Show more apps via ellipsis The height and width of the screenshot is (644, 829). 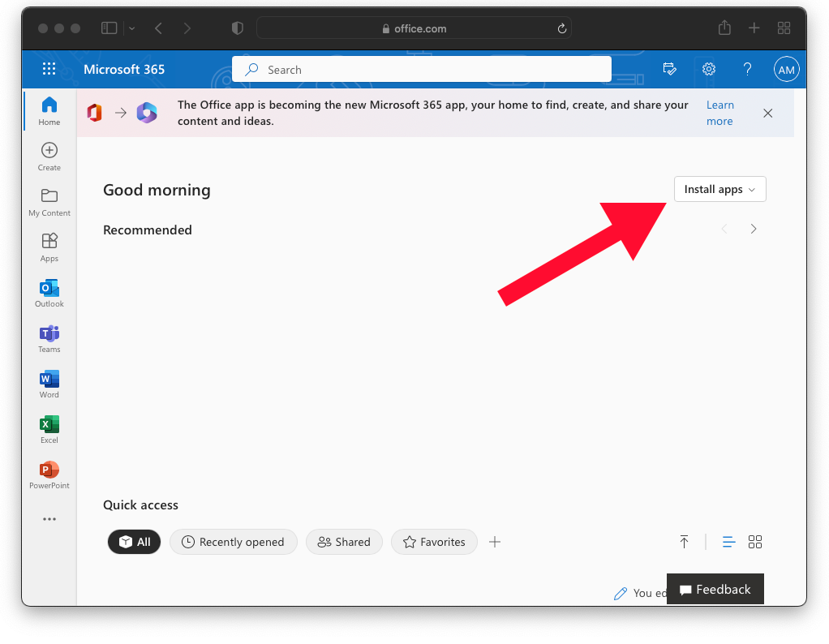pos(49,519)
